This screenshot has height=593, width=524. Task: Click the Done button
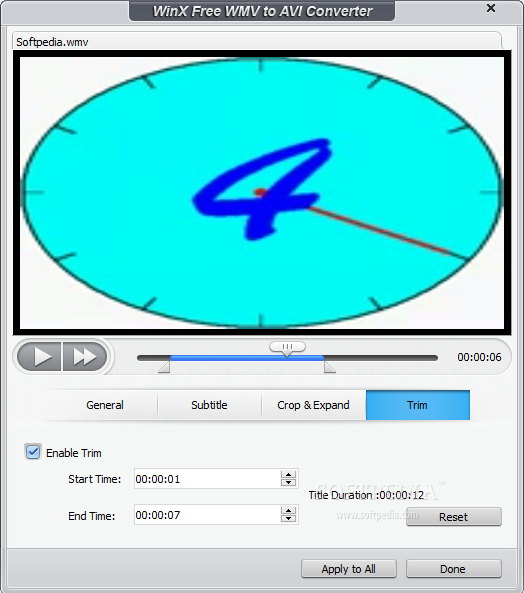pos(454,569)
